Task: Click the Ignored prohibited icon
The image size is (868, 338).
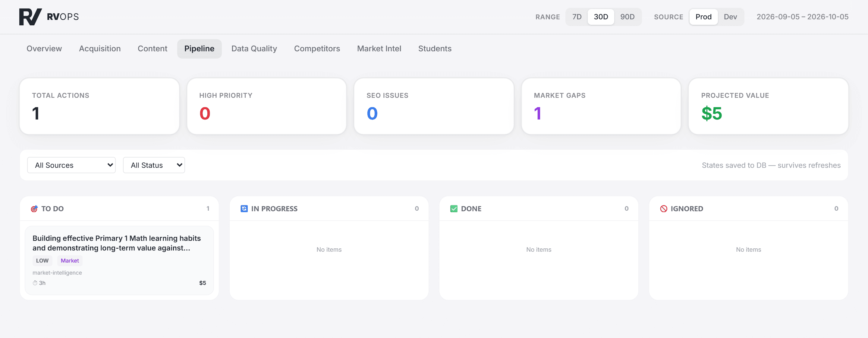Action: tap(664, 209)
